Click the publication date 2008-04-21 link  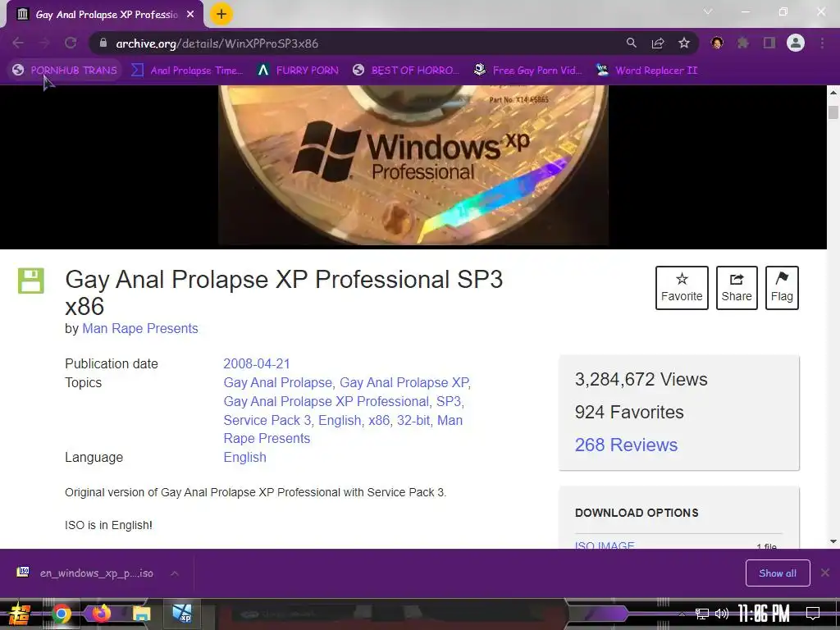click(x=257, y=363)
